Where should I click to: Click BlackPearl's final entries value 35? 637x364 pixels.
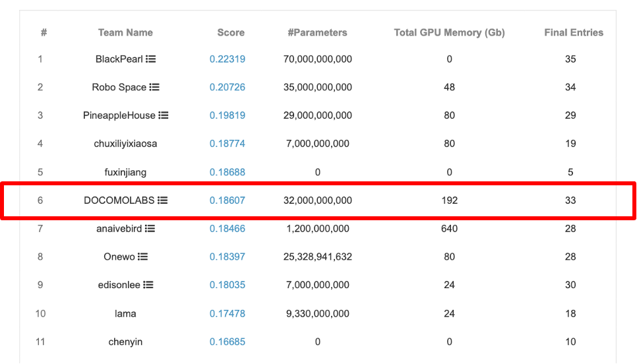pyautogui.click(x=570, y=59)
